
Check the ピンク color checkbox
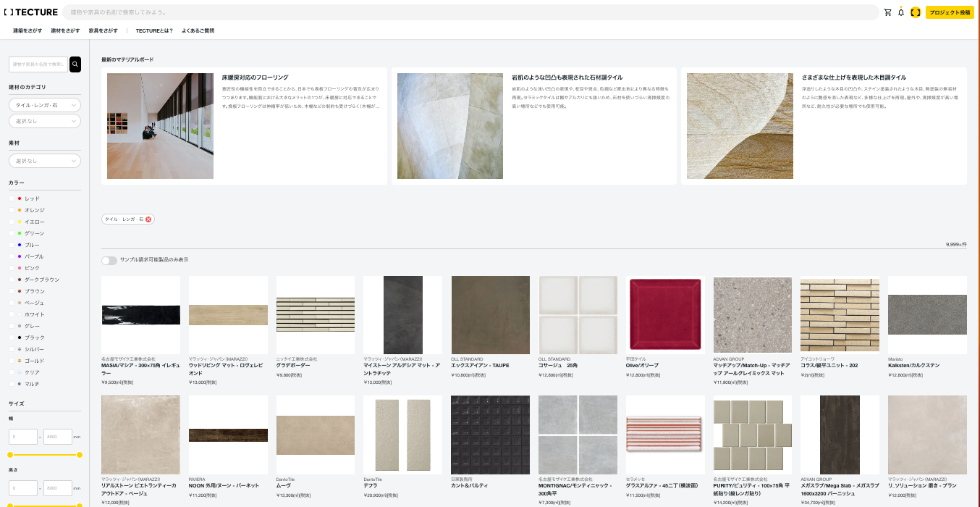coord(11,268)
